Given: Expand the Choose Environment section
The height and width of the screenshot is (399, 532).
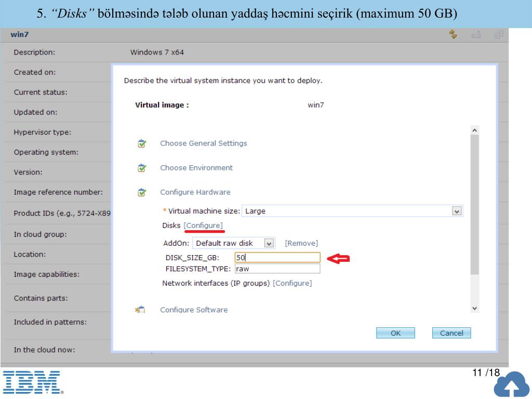Looking at the screenshot, I should pyautogui.click(x=196, y=168).
